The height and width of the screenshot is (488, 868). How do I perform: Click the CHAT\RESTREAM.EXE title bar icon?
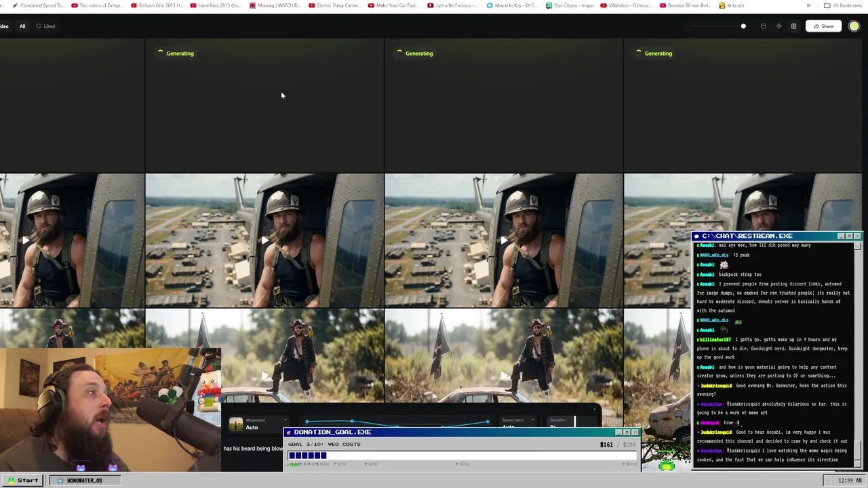click(x=696, y=236)
